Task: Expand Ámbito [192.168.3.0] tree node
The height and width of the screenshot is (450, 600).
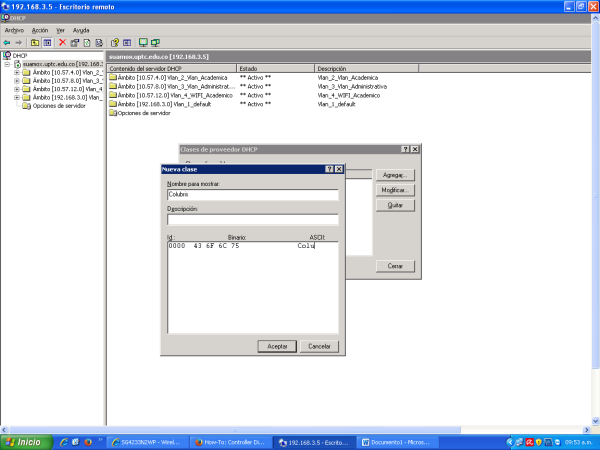Action: tap(16, 98)
